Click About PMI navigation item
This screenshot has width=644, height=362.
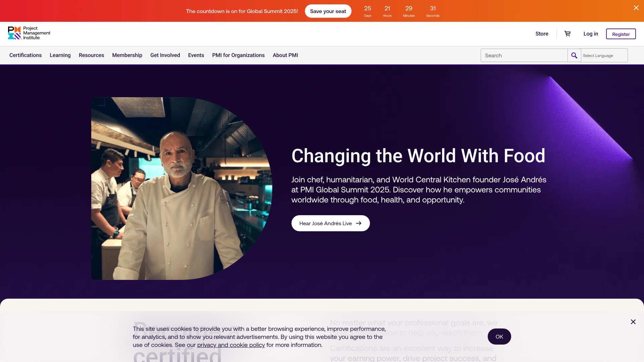[285, 55]
